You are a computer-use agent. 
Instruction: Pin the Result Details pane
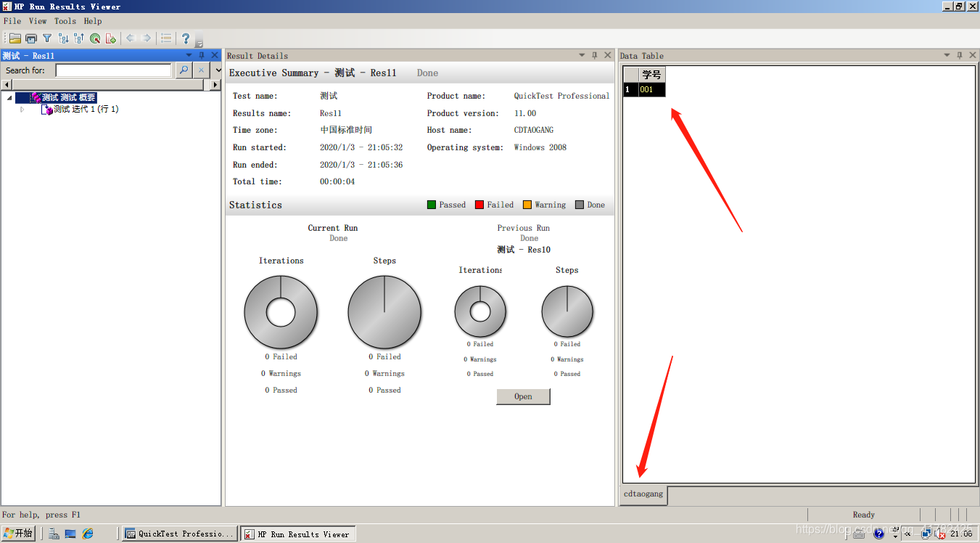[x=595, y=55]
